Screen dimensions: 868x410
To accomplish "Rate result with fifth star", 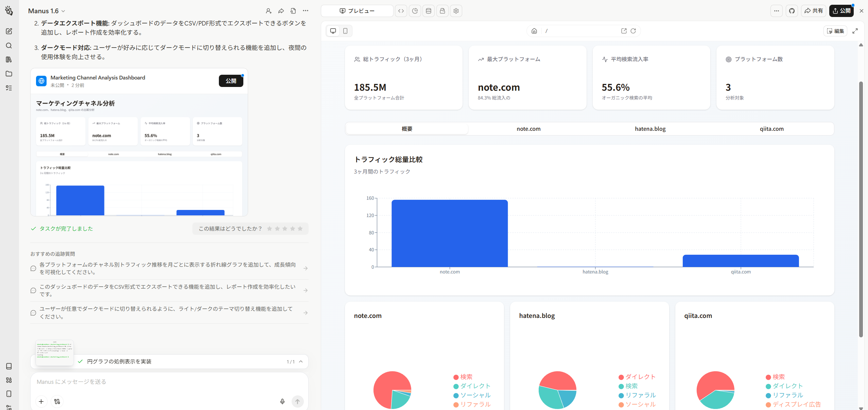I will pyautogui.click(x=300, y=229).
